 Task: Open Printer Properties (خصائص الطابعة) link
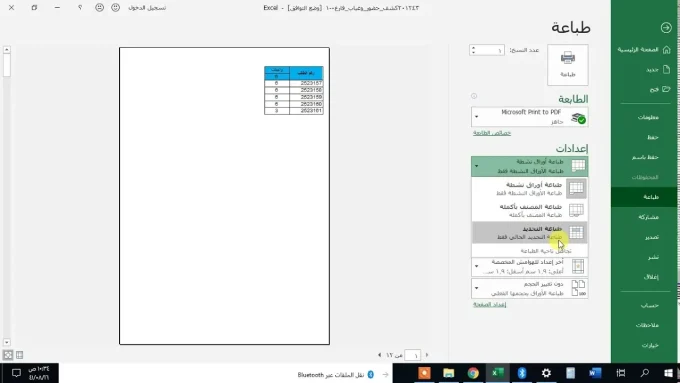492,133
